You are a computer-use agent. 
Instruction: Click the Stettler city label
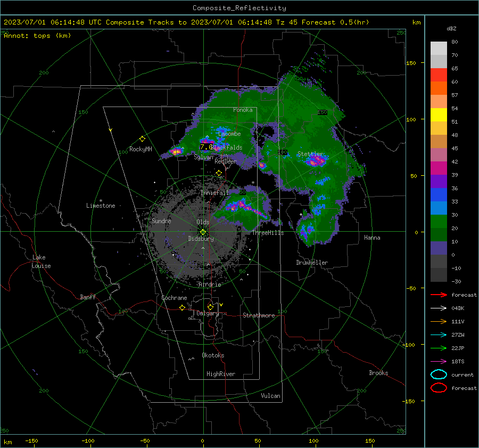point(310,154)
